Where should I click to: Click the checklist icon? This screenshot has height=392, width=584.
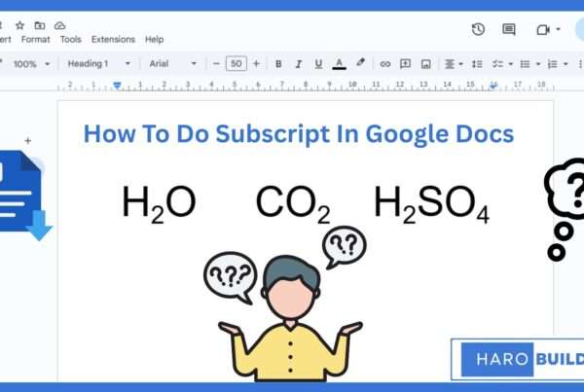(497, 64)
